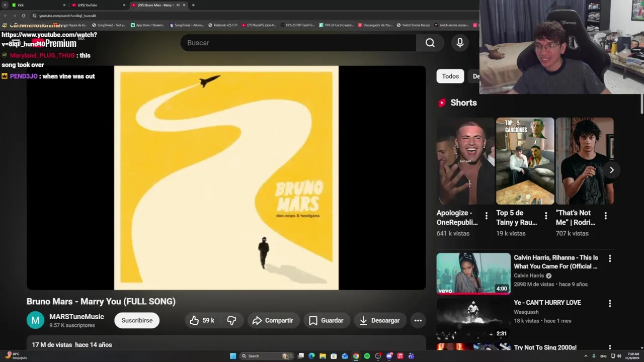
Task: Play Ye - CAN'T HURRY LOVE thumbnail
Action: (473, 319)
